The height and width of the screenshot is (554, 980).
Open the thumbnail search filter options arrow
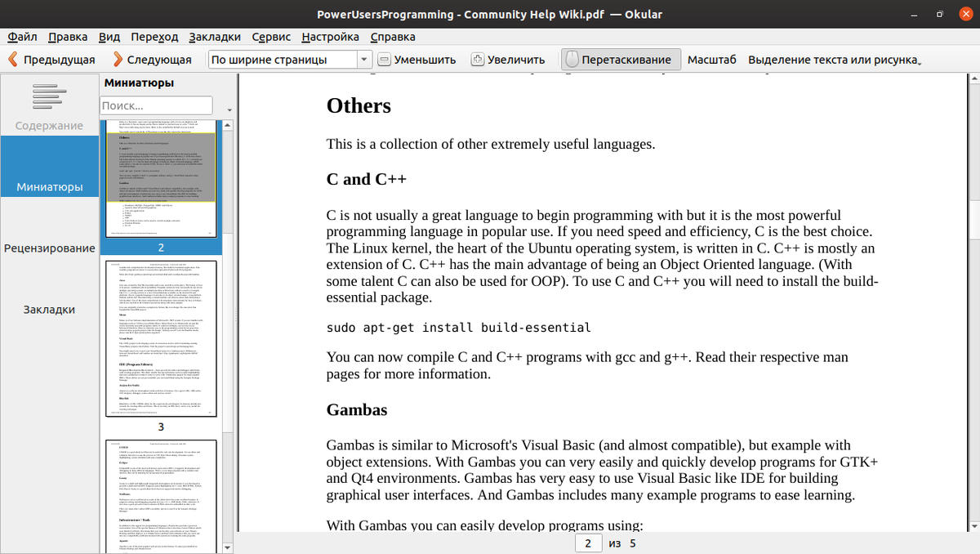[x=229, y=109]
